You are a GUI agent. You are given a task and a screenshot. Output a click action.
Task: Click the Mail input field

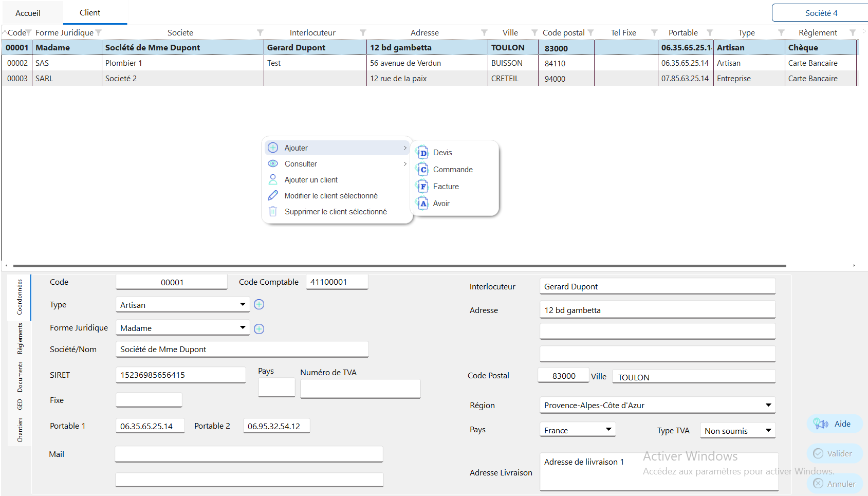(249, 454)
